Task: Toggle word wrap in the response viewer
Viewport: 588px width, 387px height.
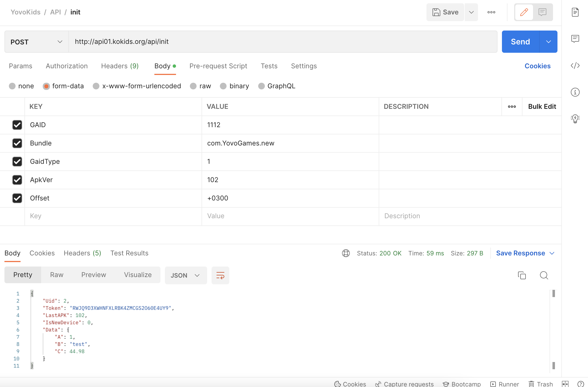Action: (220, 275)
